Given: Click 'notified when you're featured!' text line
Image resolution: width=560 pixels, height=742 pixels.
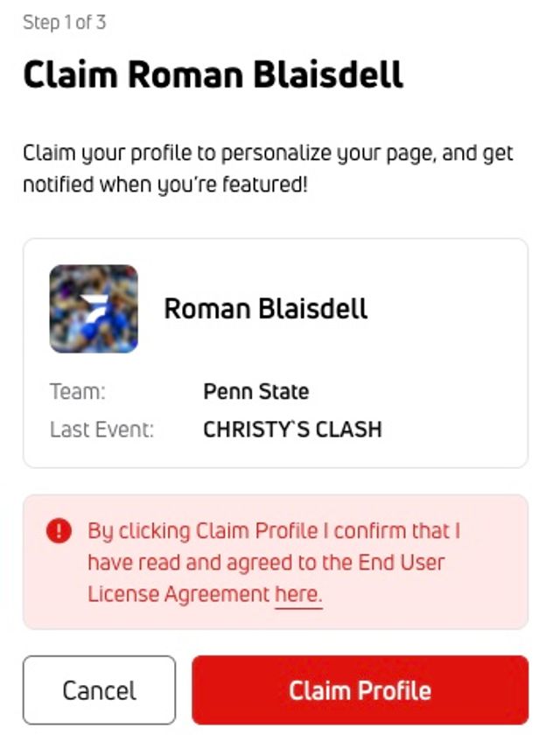Looking at the screenshot, I should [165, 185].
